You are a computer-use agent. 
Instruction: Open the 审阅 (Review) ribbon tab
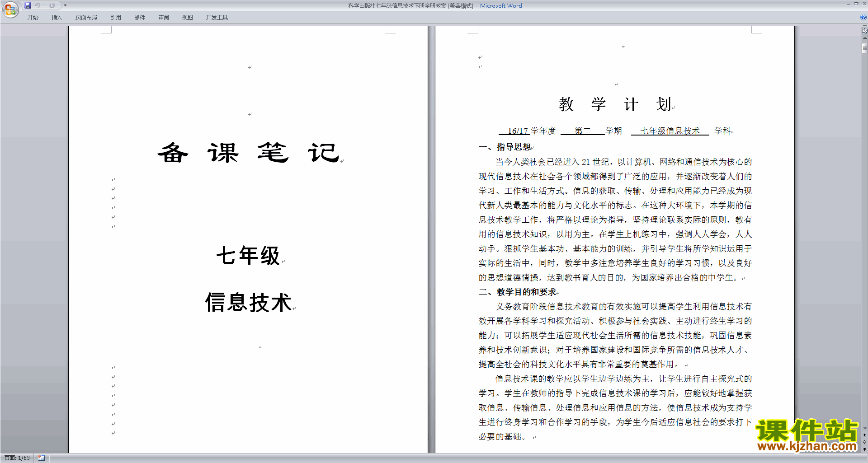pyautogui.click(x=164, y=17)
